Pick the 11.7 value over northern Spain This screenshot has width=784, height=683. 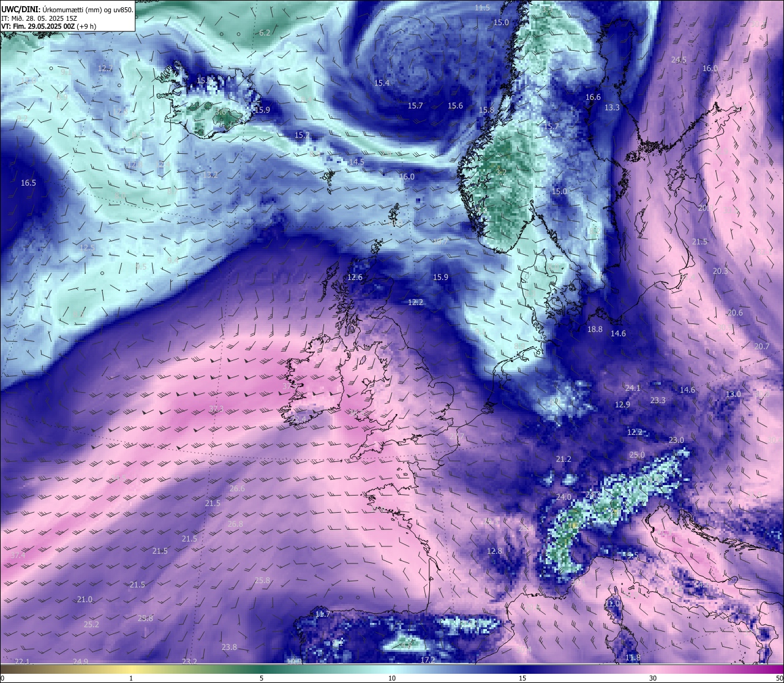tap(323, 614)
